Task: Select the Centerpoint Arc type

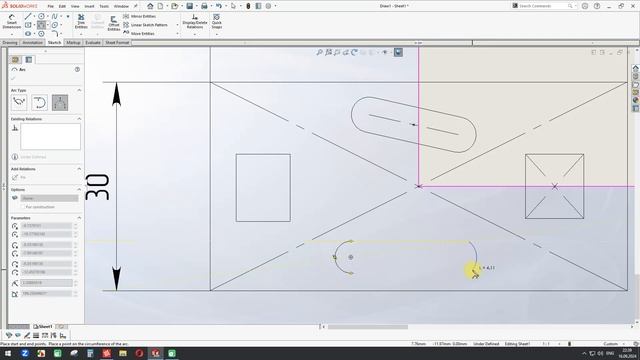Action: (19, 102)
